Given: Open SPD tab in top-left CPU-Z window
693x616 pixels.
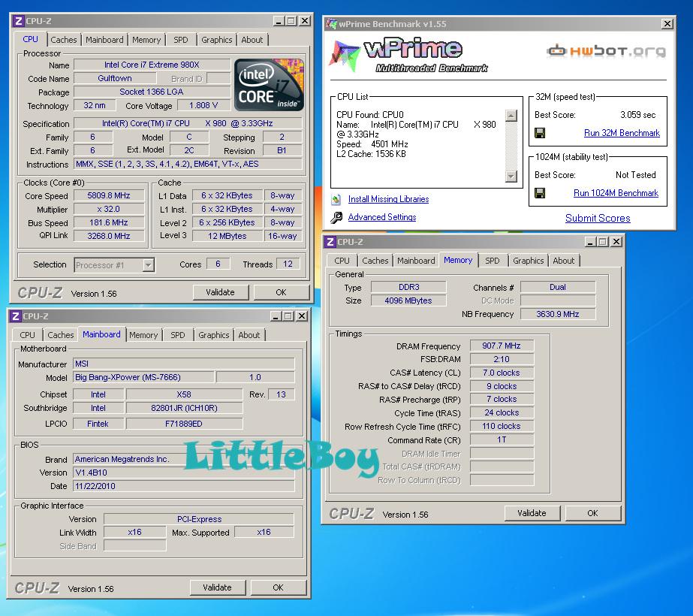Looking at the screenshot, I should 181,40.
